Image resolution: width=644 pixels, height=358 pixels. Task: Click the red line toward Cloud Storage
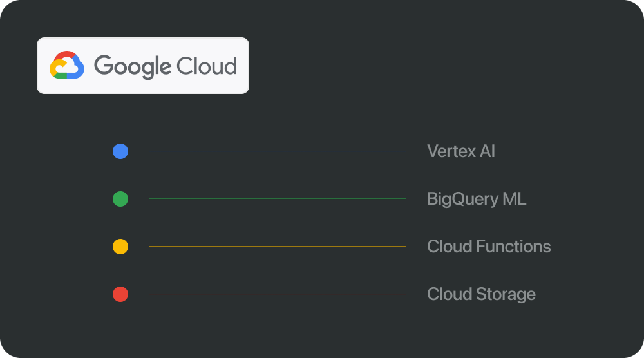pos(277,294)
